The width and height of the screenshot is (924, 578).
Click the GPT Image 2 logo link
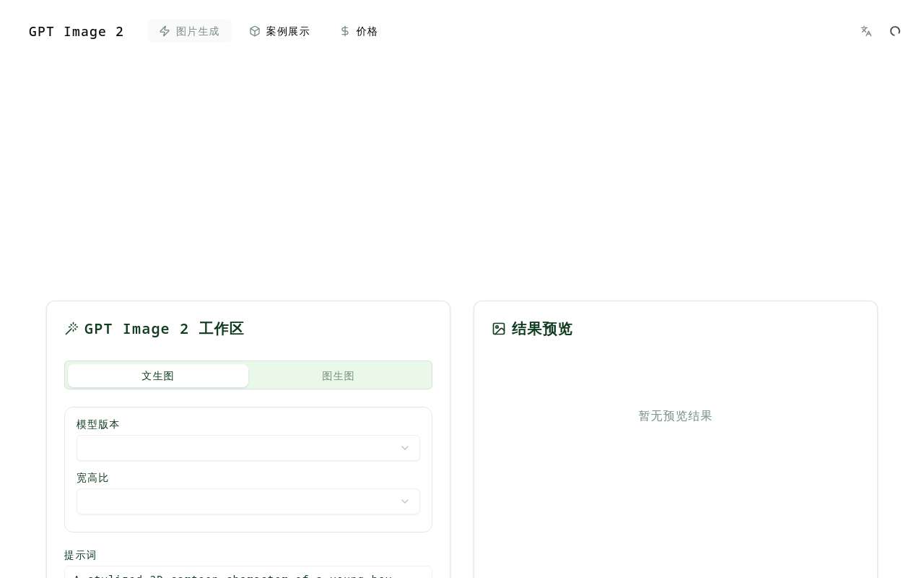click(76, 31)
